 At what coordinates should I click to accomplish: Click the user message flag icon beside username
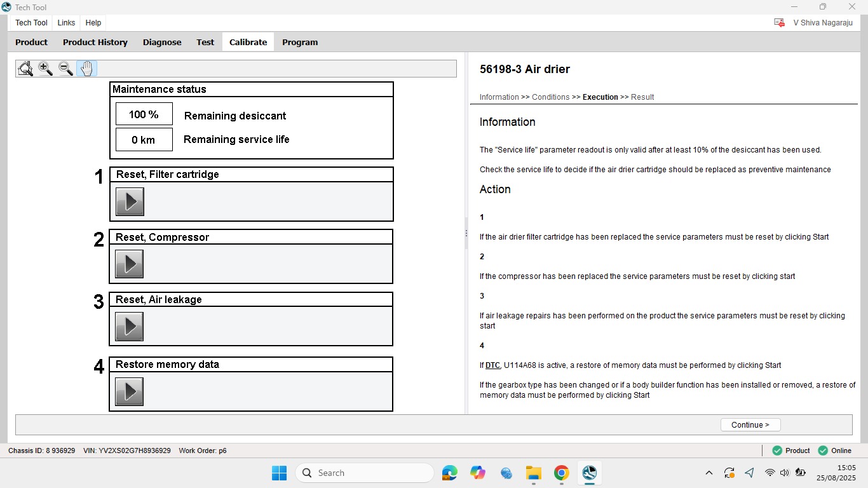point(779,22)
